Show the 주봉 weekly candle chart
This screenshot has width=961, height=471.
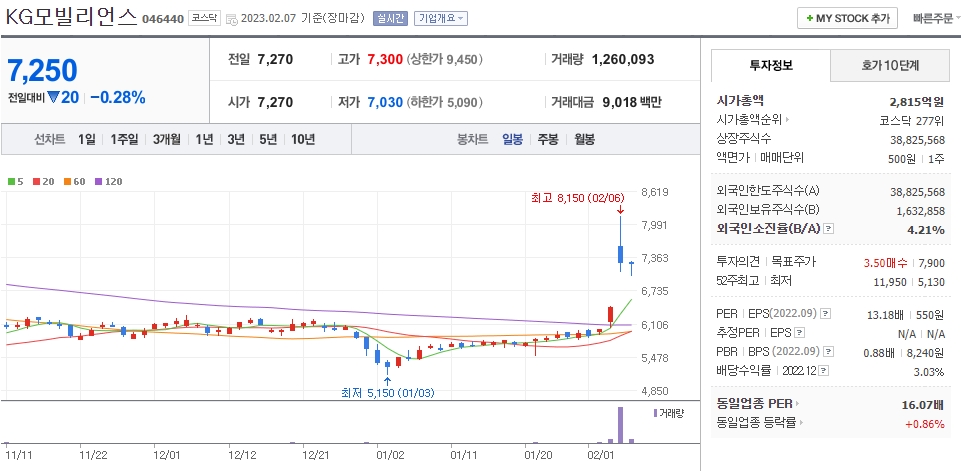548,139
